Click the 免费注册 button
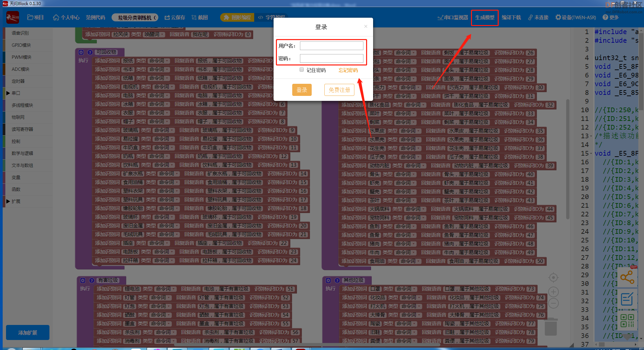Viewport: 644px width, 350px height. point(339,90)
